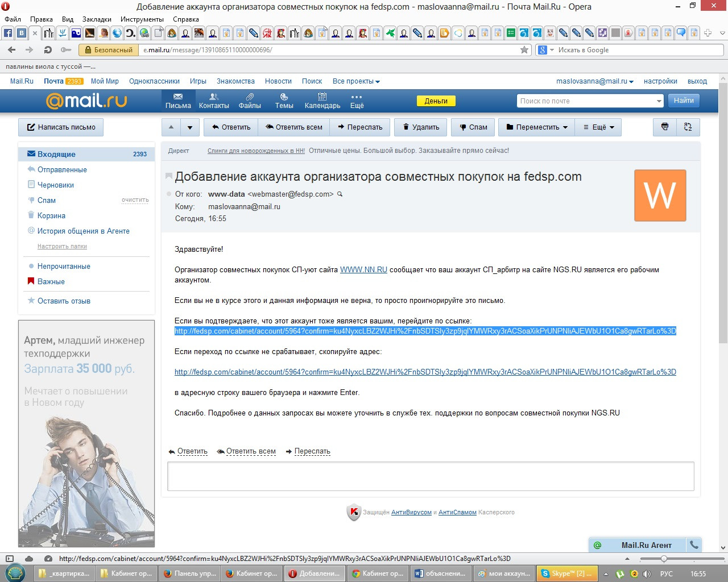Click the WWW.NN.RU link in message
This screenshot has width=728, height=582.
[363, 270]
